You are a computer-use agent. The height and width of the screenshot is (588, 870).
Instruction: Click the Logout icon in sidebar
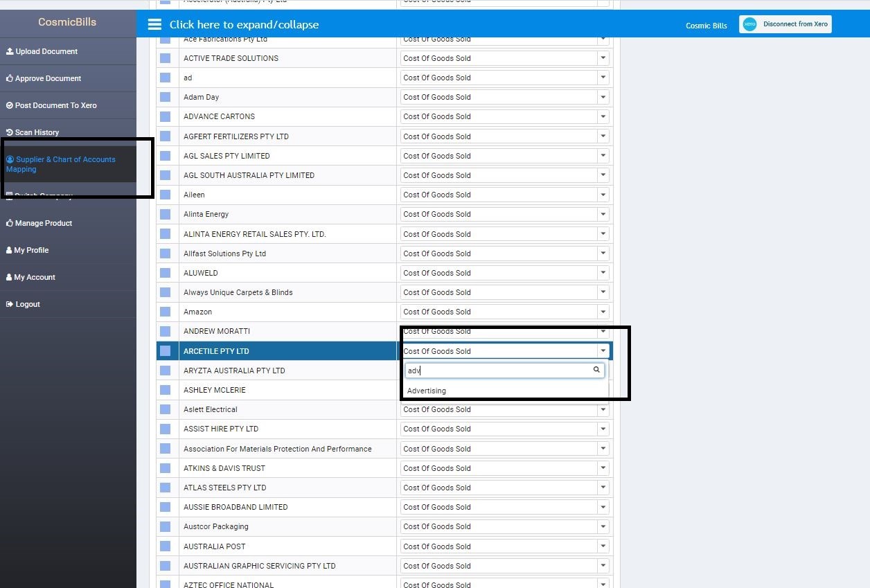click(x=10, y=304)
